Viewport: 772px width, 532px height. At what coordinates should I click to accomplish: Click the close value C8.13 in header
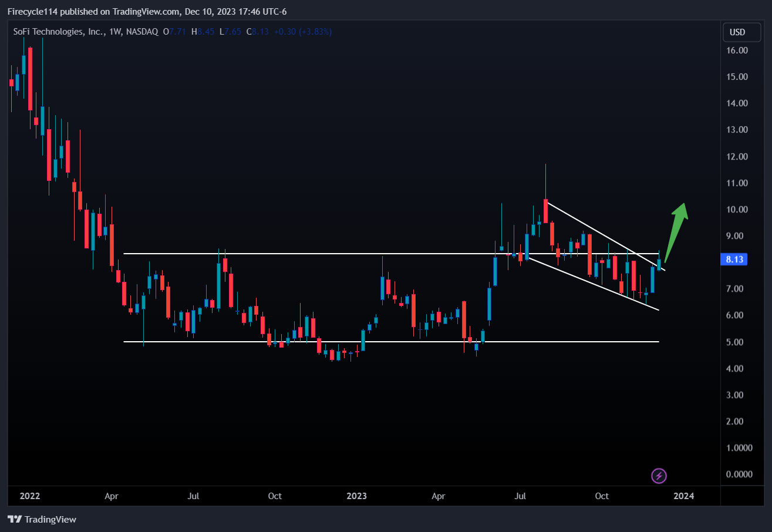(258, 32)
